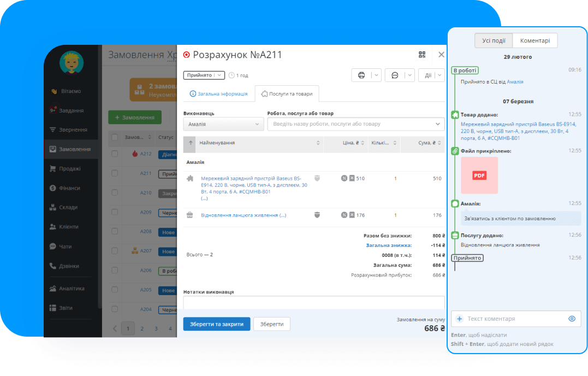Click the QR code icon in header
588x376 pixels.
pyautogui.click(x=421, y=55)
